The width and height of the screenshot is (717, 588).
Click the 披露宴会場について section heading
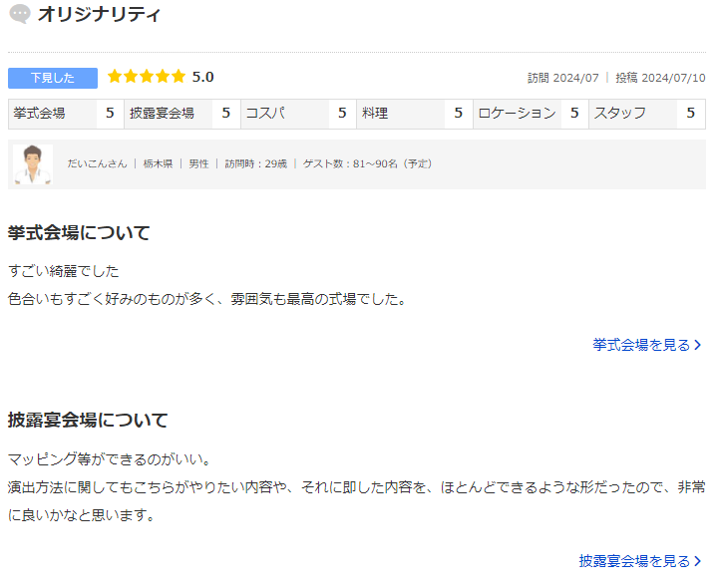point(88,420)
